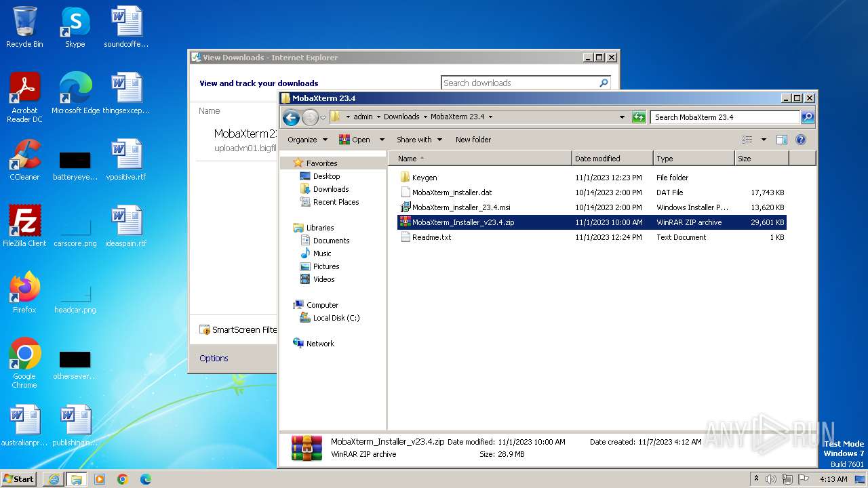Click the Edge icon in the taskbar
868x488 pixels.
coord(145,479)
